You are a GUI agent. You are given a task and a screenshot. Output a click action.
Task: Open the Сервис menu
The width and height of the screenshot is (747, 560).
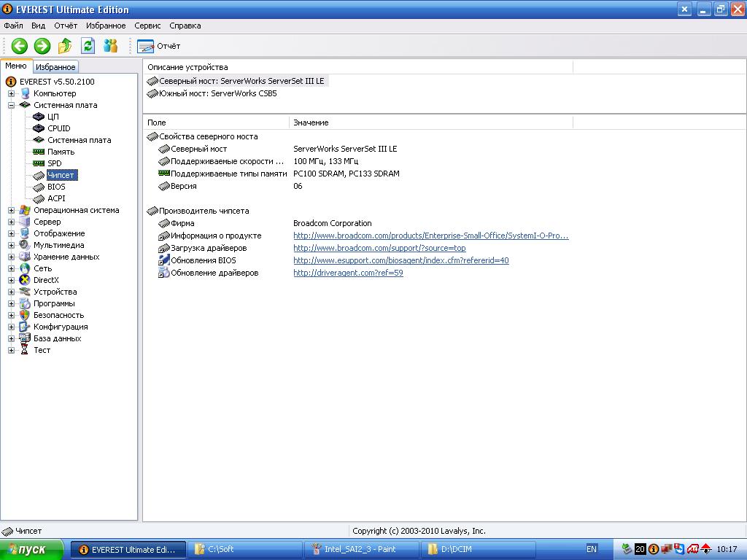tap(147, 26)
